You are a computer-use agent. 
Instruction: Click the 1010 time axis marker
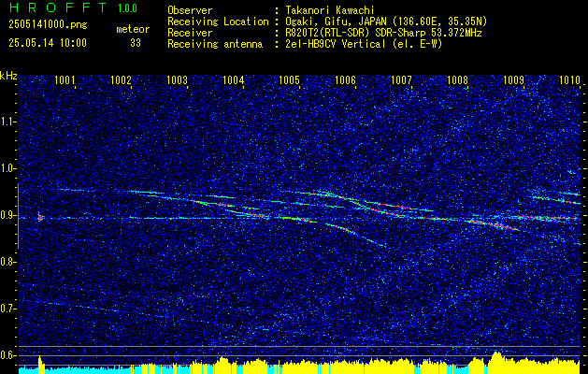(569, 79)
